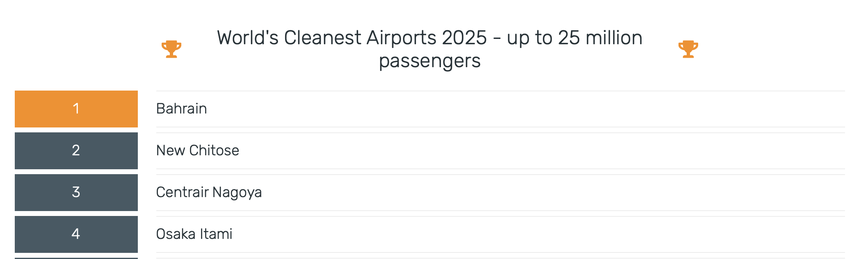Select the orange rank 1 badge

(x=76, y=109)
